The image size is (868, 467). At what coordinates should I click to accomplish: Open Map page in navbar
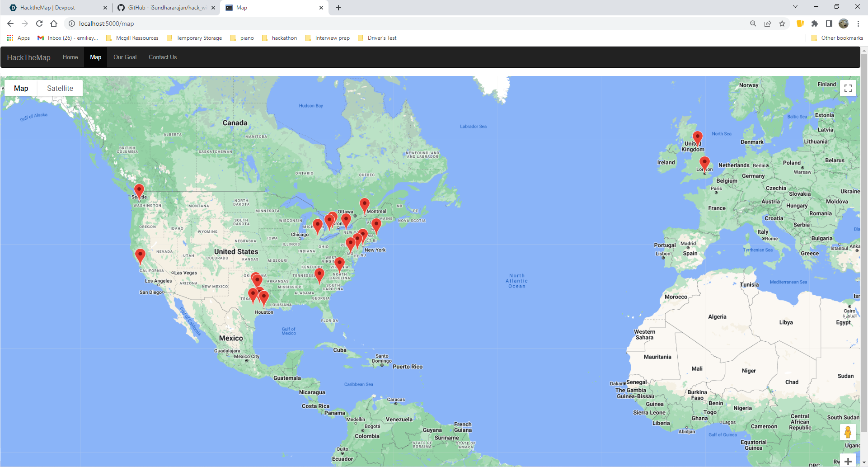[95, 57]
